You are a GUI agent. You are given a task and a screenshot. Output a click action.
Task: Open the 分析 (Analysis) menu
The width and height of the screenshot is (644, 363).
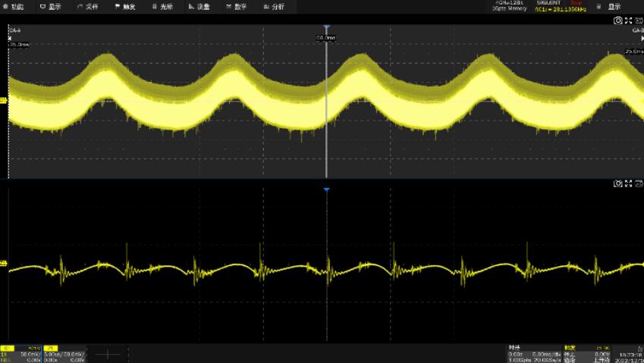(x=274, y=6)
